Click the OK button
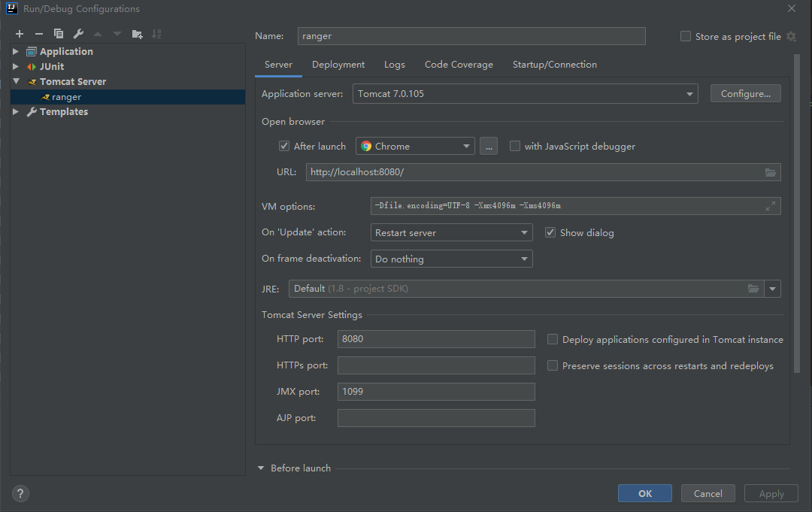The width and height of the screenshot is (812, 512). [645, 493]
